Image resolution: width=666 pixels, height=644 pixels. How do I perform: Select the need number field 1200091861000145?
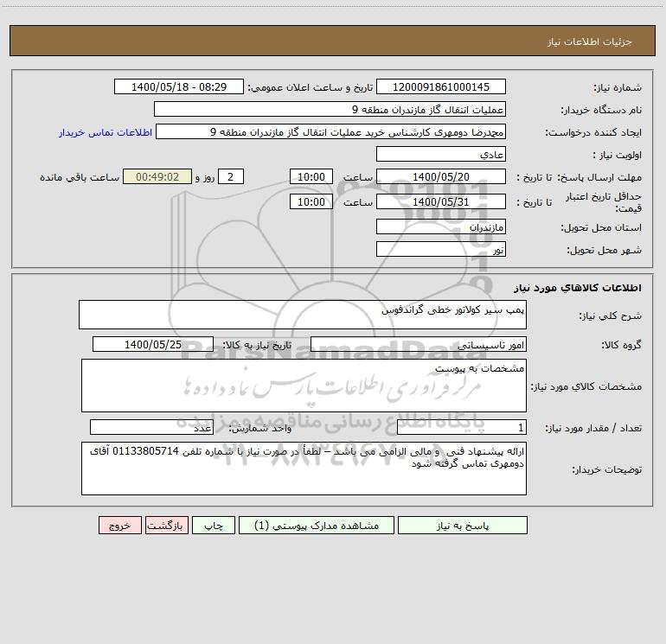pyautogui.click(x=441, y=86)
